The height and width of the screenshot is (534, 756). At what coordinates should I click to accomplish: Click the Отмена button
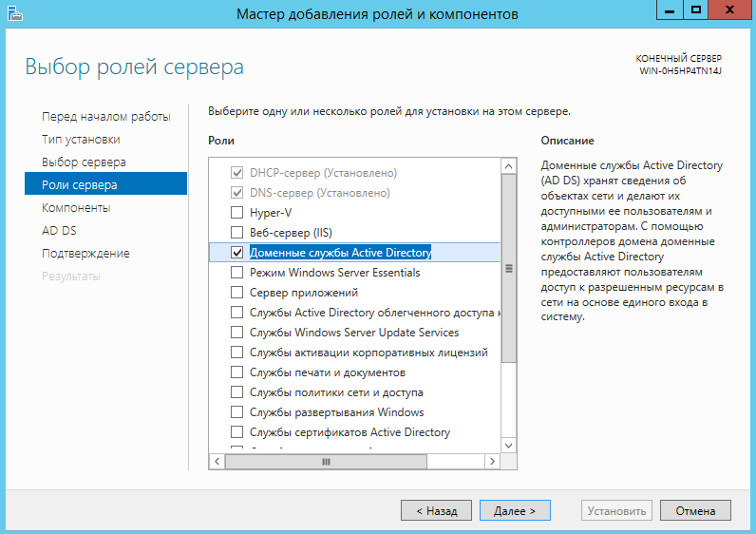(x=695, y=510)
